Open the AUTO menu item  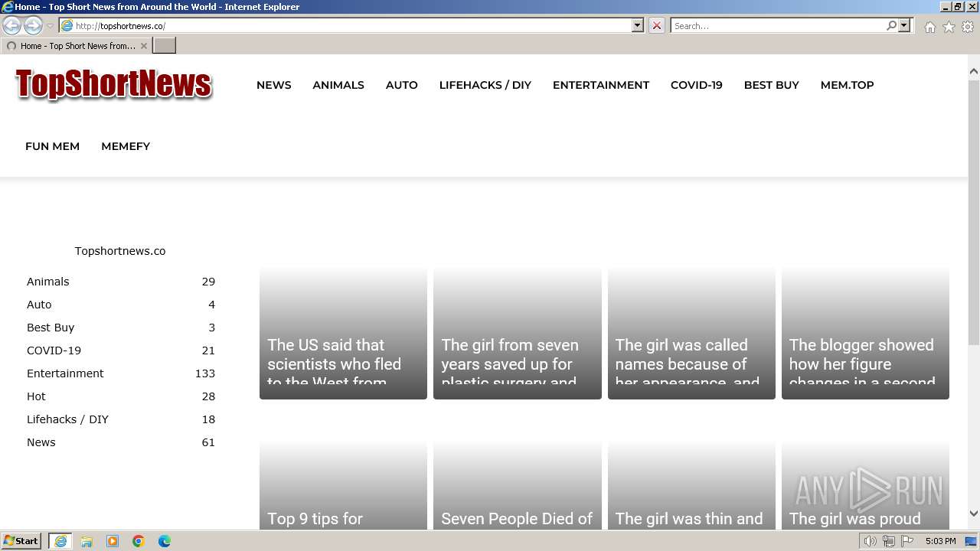point(402,85)
